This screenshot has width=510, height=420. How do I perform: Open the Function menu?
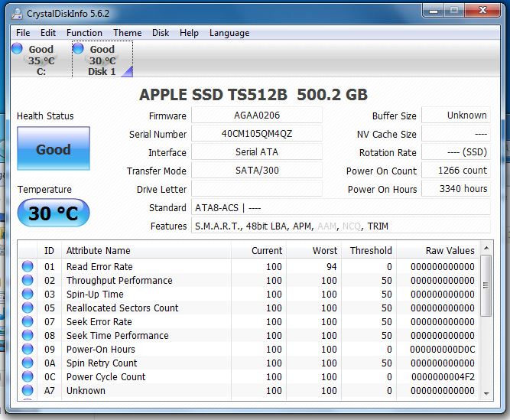(84, 33)
